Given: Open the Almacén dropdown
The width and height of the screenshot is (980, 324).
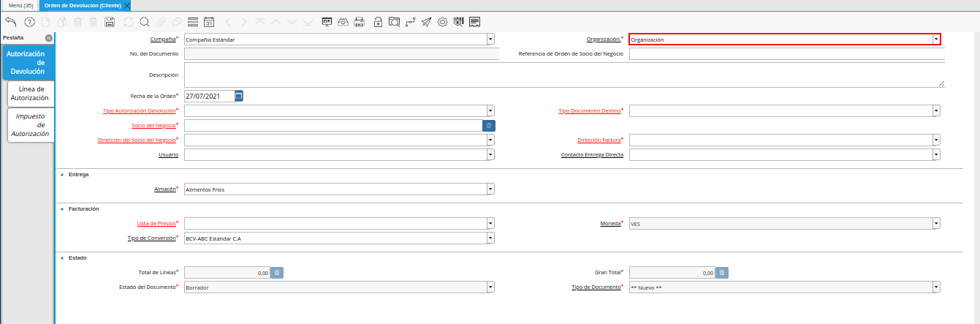Looking at the screenshot, I should [490, 189].
